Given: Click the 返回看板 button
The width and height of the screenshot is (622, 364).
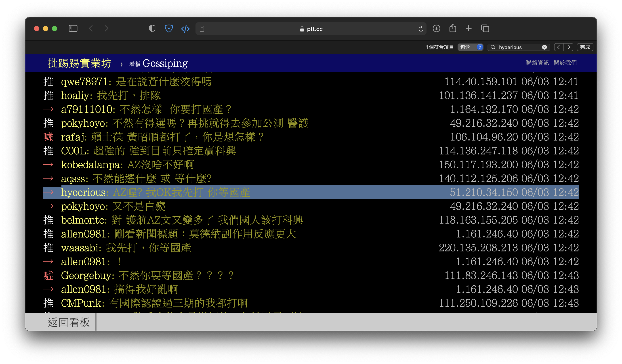Looking at the screenshot, I should click(69, 322).
